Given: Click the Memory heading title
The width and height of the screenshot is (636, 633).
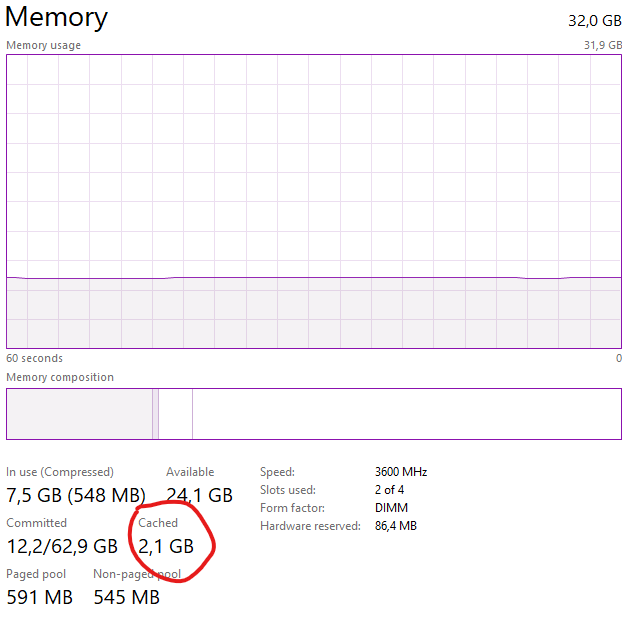Looking at the screenshot, I should coord(57,17).
